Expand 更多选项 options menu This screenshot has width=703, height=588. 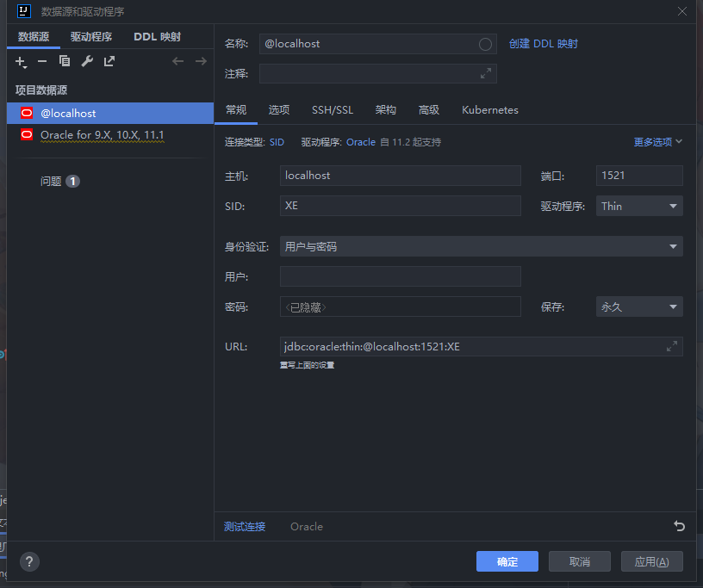[658, 142]
